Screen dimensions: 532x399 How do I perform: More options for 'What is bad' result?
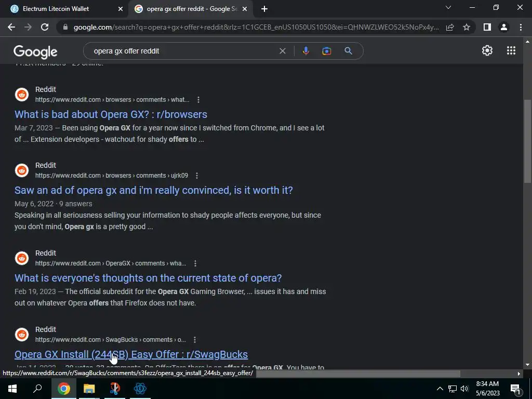(198, 100)
